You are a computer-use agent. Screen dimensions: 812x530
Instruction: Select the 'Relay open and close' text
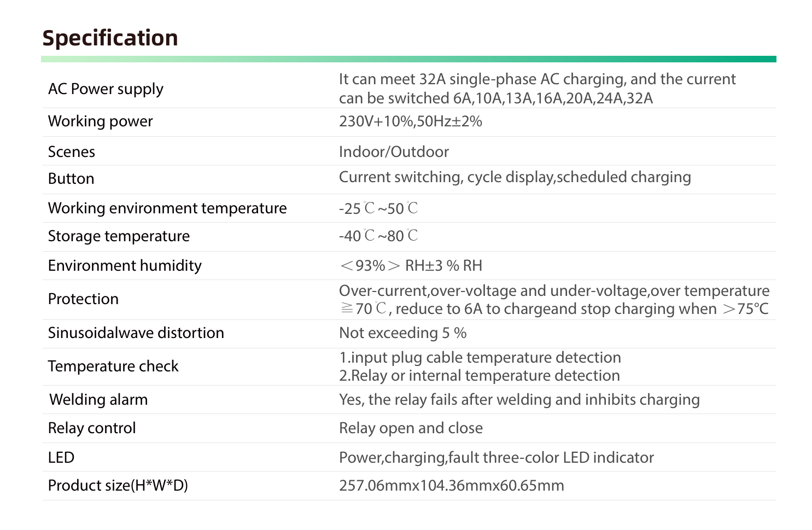[411, 428]
